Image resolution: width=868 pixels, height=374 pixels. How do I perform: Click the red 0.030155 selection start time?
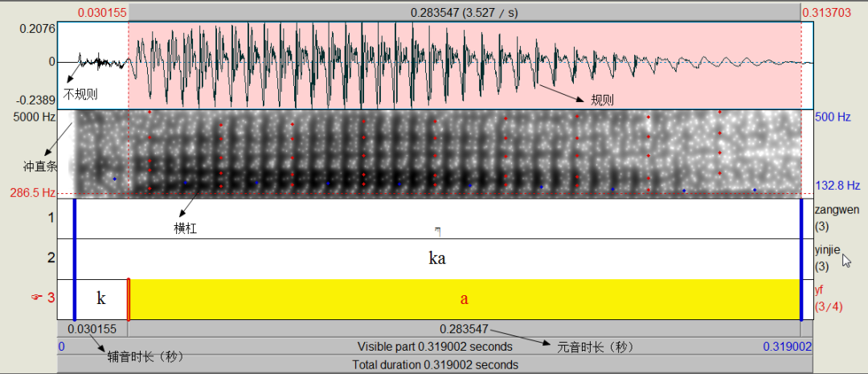[102, 12]
